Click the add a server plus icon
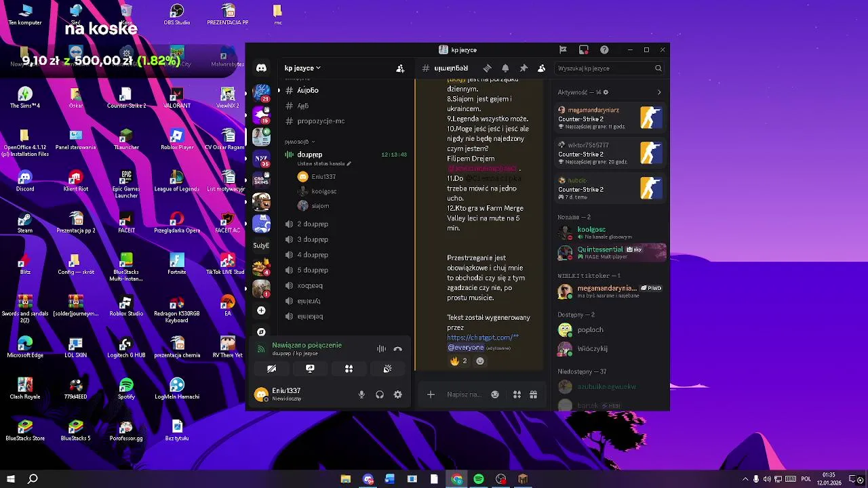 pyautogui.click(x=261, y=310)
